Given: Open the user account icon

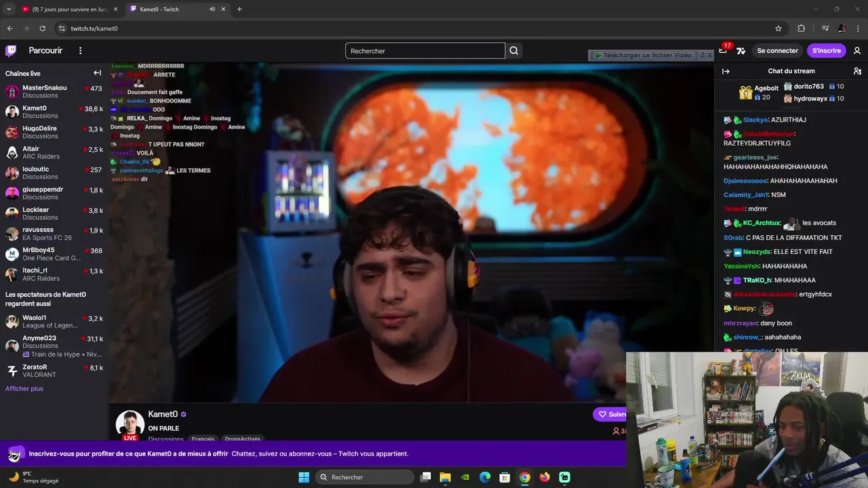Looking at the screenshot, I should [x=857, y=51].
